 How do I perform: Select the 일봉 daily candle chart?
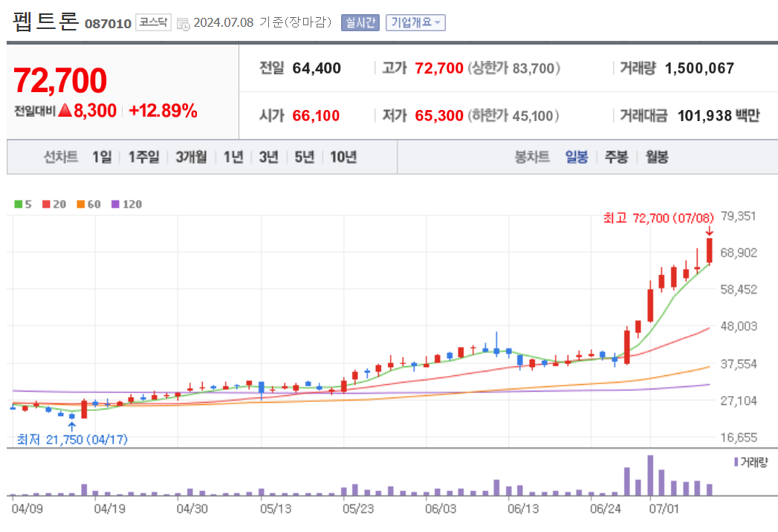[x=577, y=158]
